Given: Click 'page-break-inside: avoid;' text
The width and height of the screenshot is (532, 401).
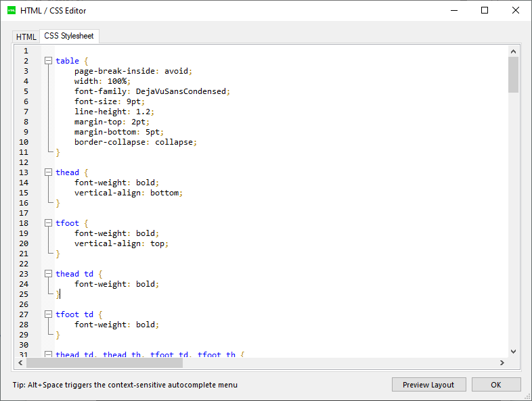Looking at the screenshot, I should [x=133, y=71].
